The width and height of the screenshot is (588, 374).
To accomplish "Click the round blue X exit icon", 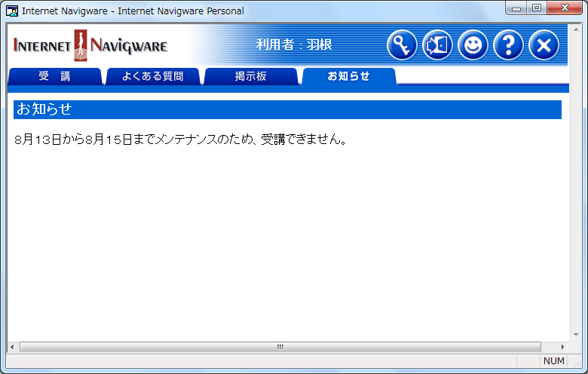I will click(x=544, y=45).
